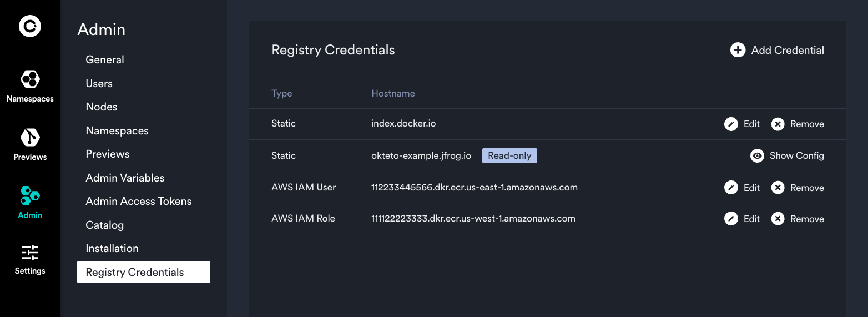Click Static type in jfrog row
868x317 pixels.
(284, 155)
